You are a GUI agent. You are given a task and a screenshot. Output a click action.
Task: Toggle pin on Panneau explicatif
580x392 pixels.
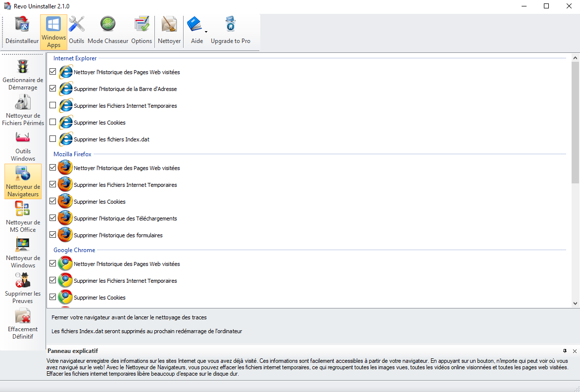[565, 351]
